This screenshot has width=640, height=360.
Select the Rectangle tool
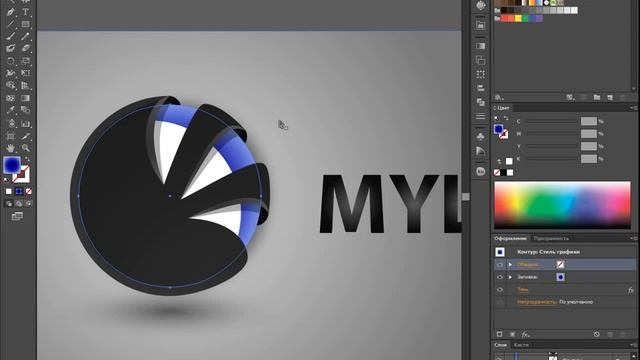25,24
